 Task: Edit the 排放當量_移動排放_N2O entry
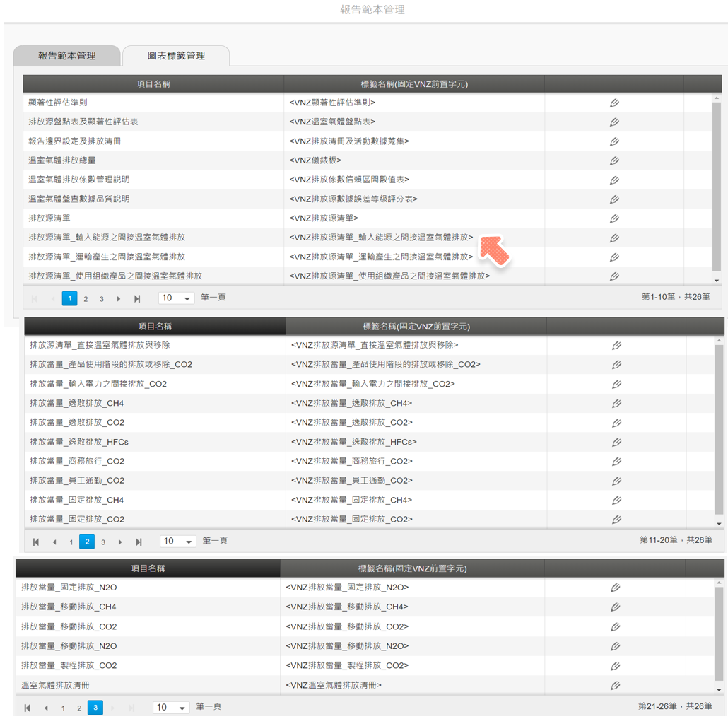615,646
